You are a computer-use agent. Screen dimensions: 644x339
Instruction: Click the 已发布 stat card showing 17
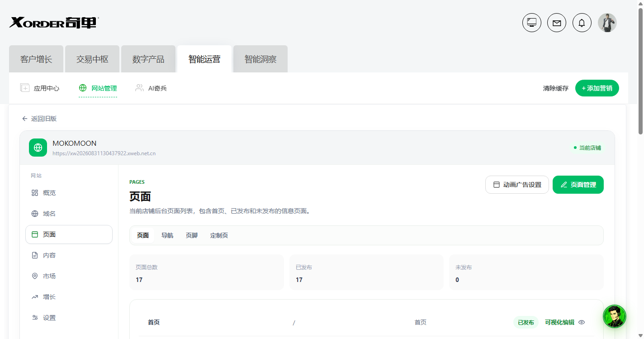point(366,272)
